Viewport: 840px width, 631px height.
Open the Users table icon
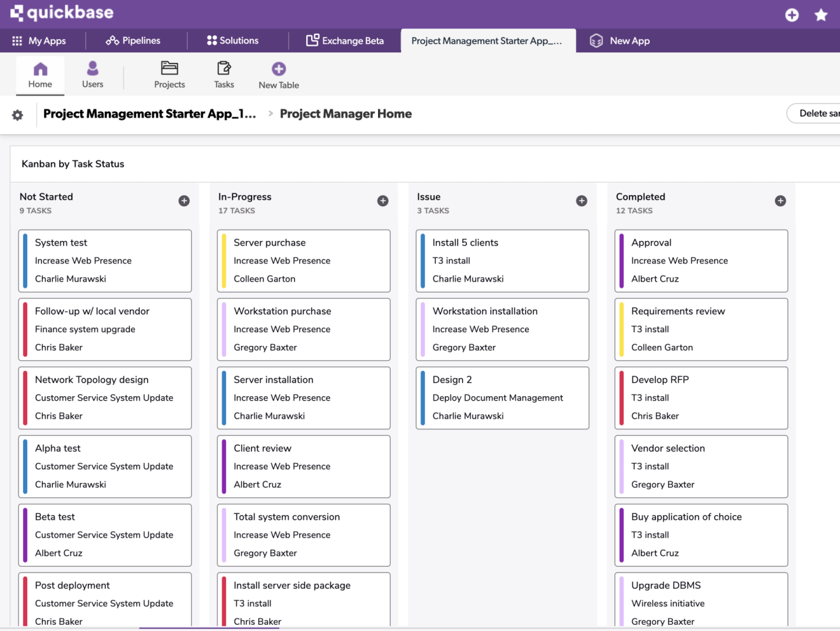(92, 69)
